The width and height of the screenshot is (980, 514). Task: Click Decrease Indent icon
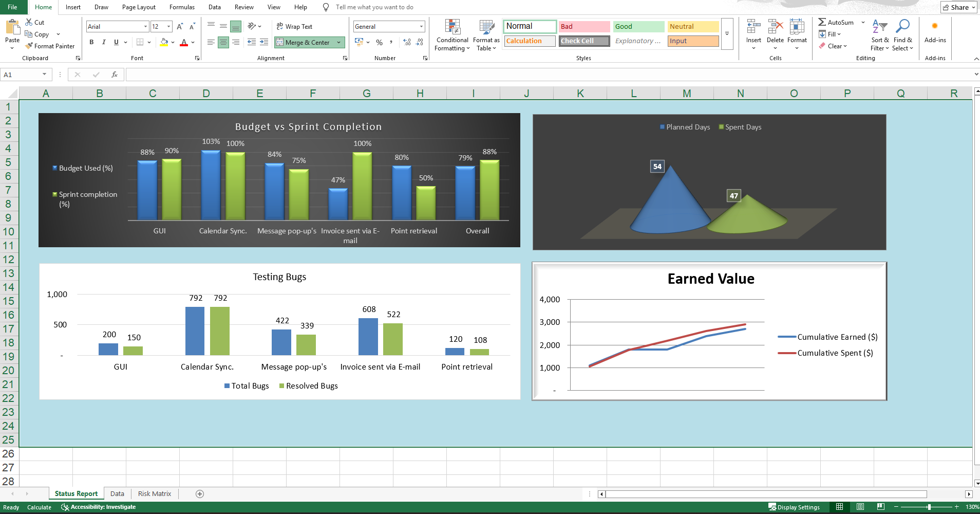click(x=252, y=42)
